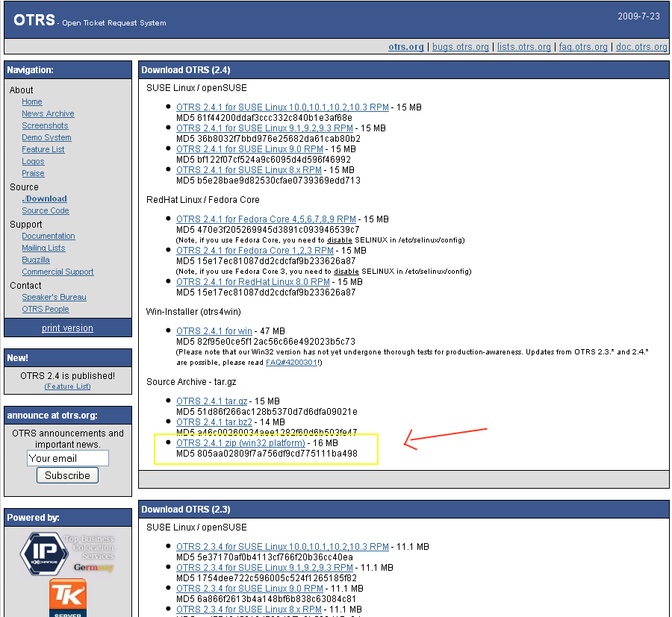This screenshot has height=617, width=672.
Task: Click the Download OTRS (2.4) section heading
Action: pyautogui.click(x=186, y=70)
